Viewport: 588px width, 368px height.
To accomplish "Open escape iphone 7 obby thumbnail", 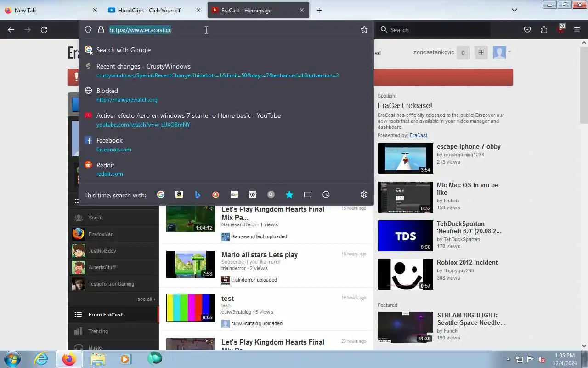I will click(406, 158).
